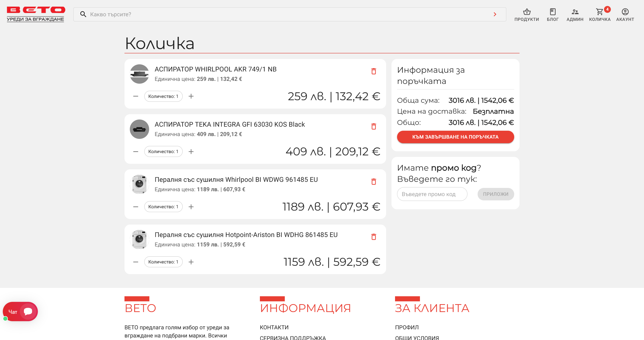Open КОНТАКТИ footer link
644x340 pixels.
(274, 328)
